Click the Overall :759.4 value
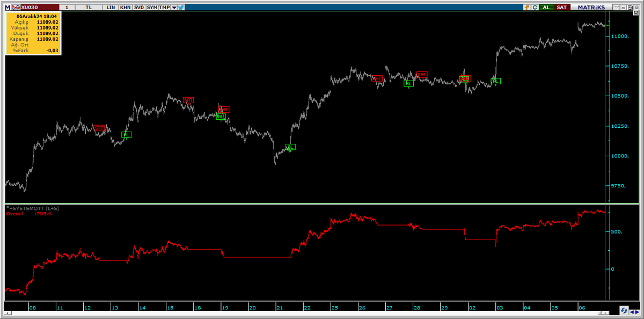The width and height of the screenshot is (644, 319). pyautogui.click(x=29, y=213)
